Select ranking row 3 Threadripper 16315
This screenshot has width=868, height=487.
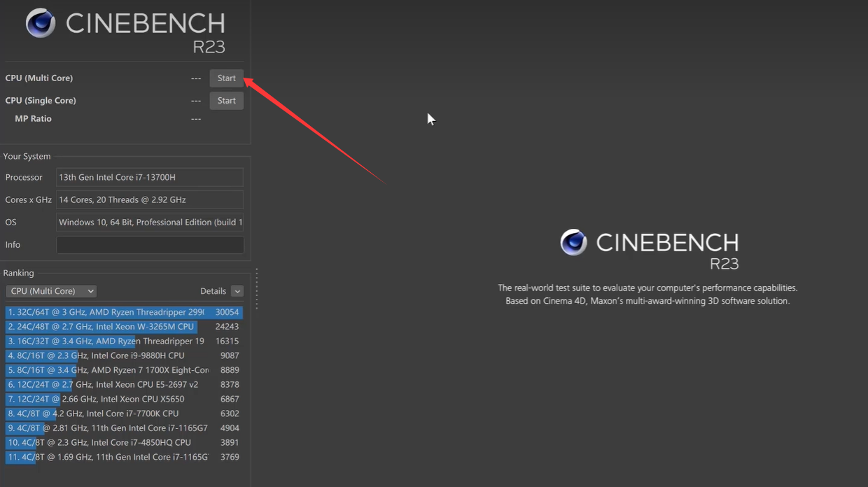tap(123, 341)
